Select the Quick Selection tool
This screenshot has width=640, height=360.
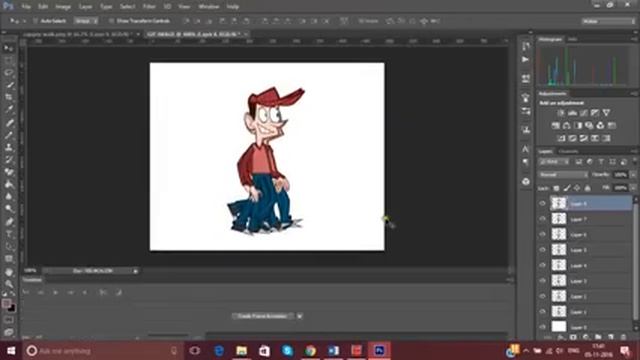click(x=9, y=85)
